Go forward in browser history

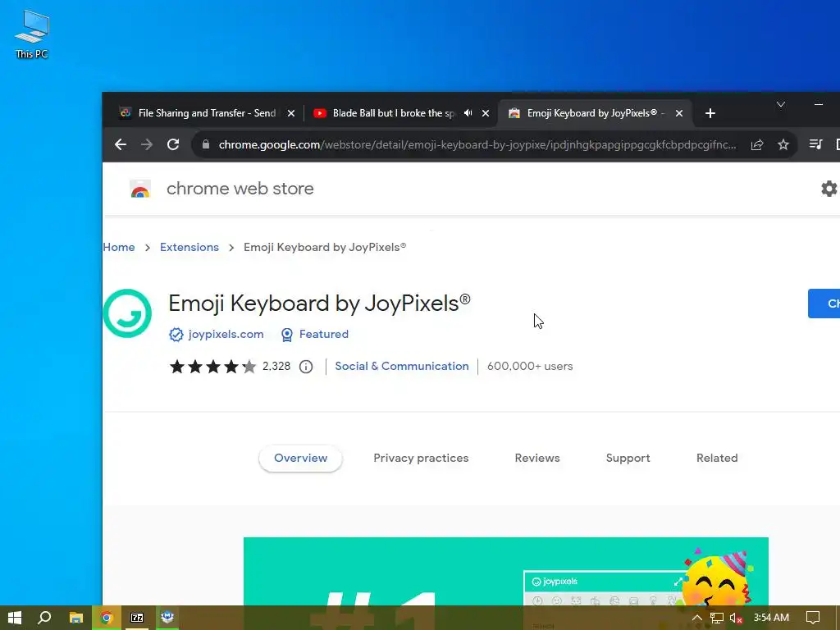147,144
